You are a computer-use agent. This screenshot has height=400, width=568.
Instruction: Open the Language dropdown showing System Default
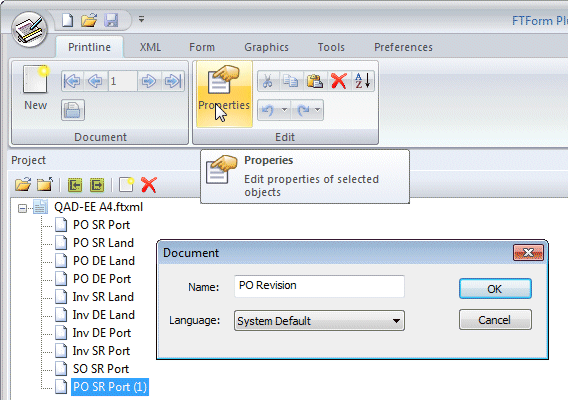point(319,321)
